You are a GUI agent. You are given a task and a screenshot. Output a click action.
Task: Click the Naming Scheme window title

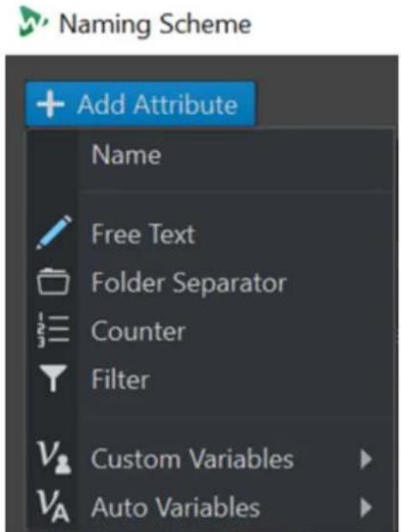(155, 24)
